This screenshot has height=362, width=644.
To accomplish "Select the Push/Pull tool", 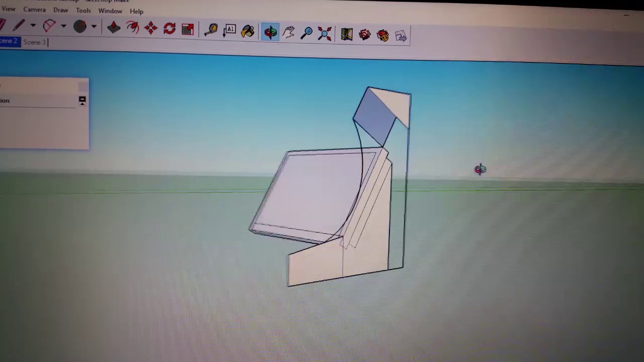I will coord(114,27).
